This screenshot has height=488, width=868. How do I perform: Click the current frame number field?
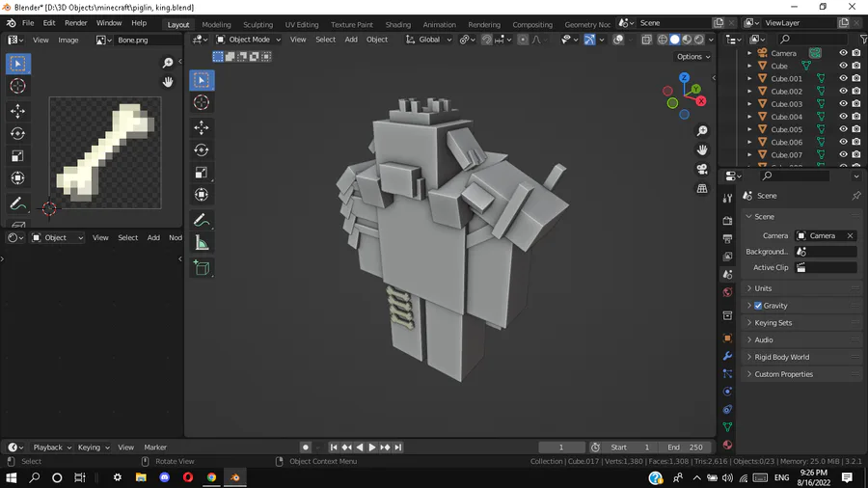[x=561, y=447]
